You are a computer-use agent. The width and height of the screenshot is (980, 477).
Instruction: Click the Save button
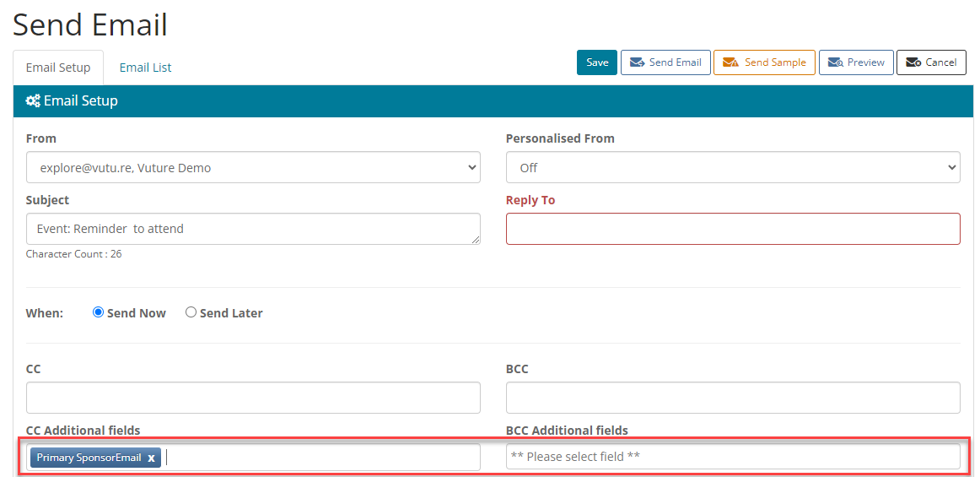[597, 62]
